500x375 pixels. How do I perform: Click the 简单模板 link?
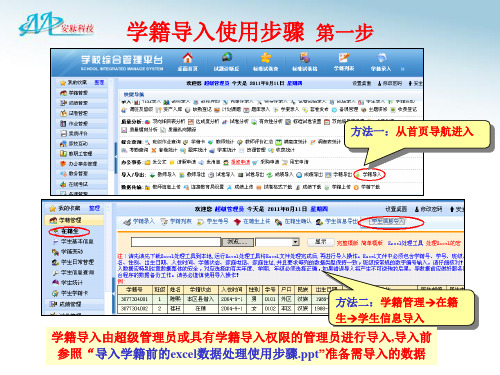point(372,243)
